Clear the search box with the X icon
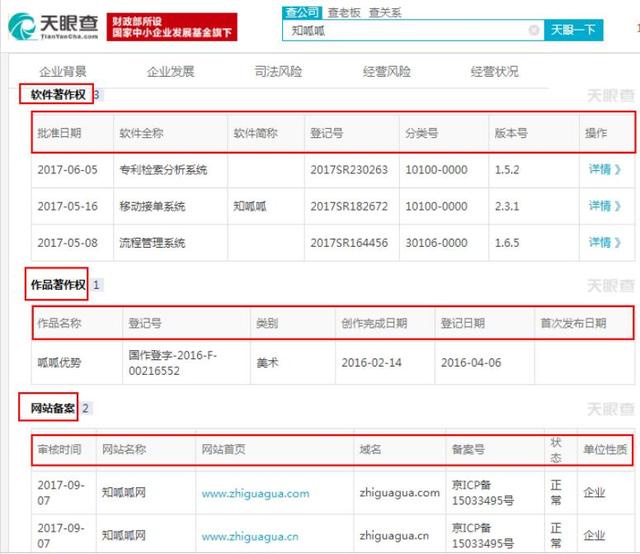The height and width of the screenshot is (554, 640). tap(533, 30)
